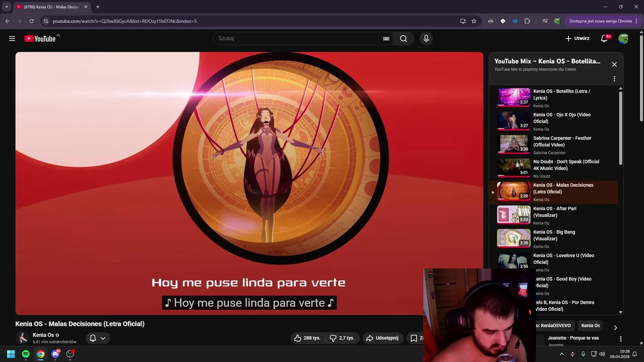
Task: Click the Kenia Os filter chip
Action: pos(591,326)
